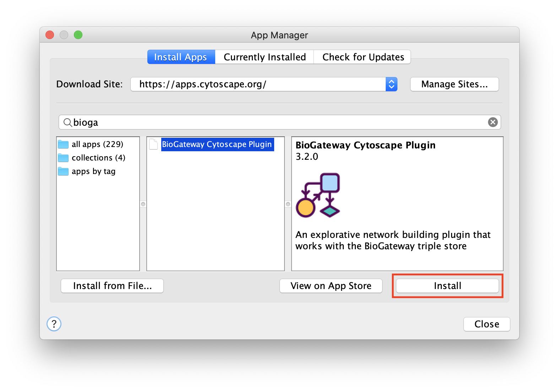Select collections (4) in the tree

coord(98,158)
